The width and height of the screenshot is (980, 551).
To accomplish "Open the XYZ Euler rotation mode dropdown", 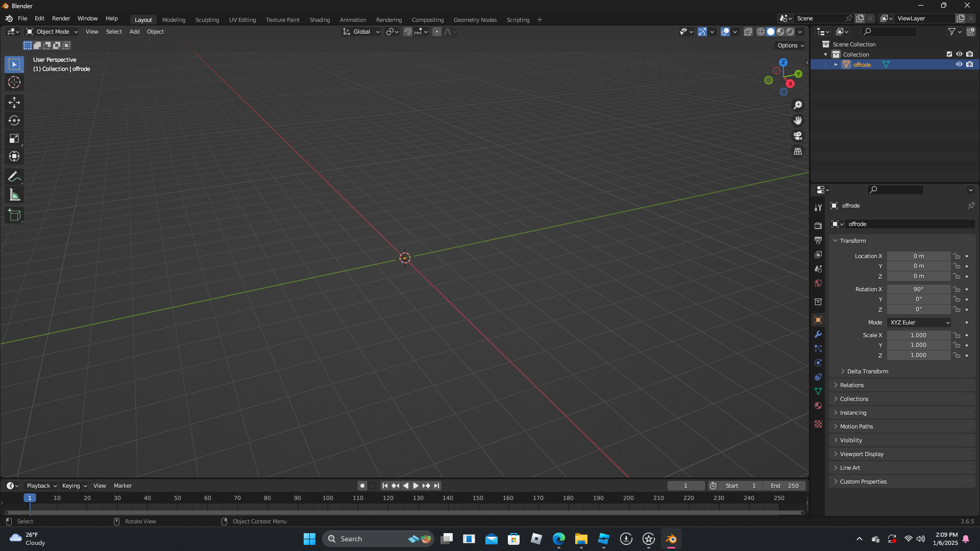I will click(x=919, y=322).
